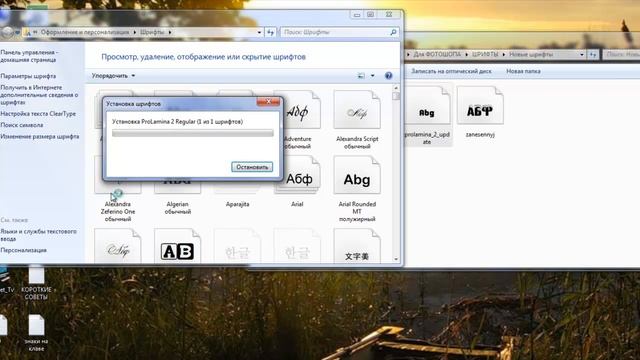Expand the view options dropdown arrow

point(372,76)
